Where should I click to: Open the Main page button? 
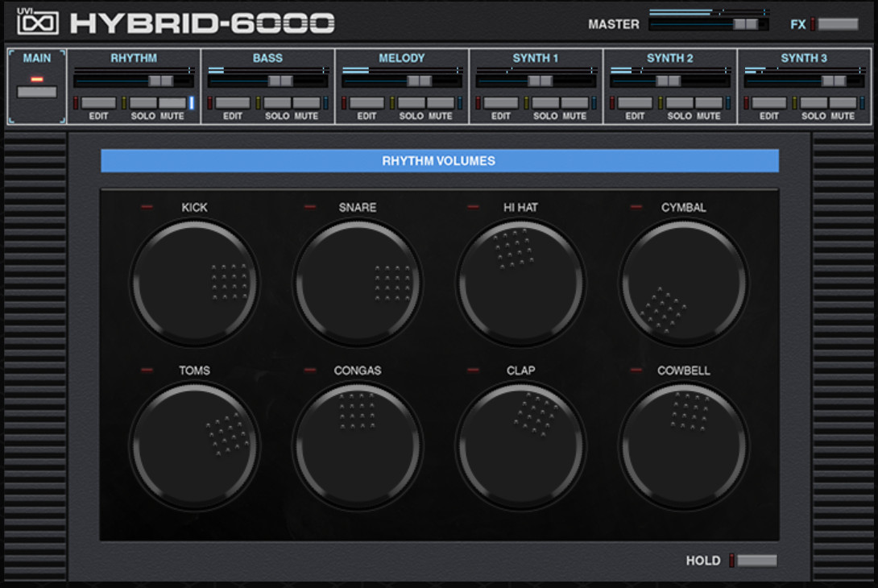37,92
